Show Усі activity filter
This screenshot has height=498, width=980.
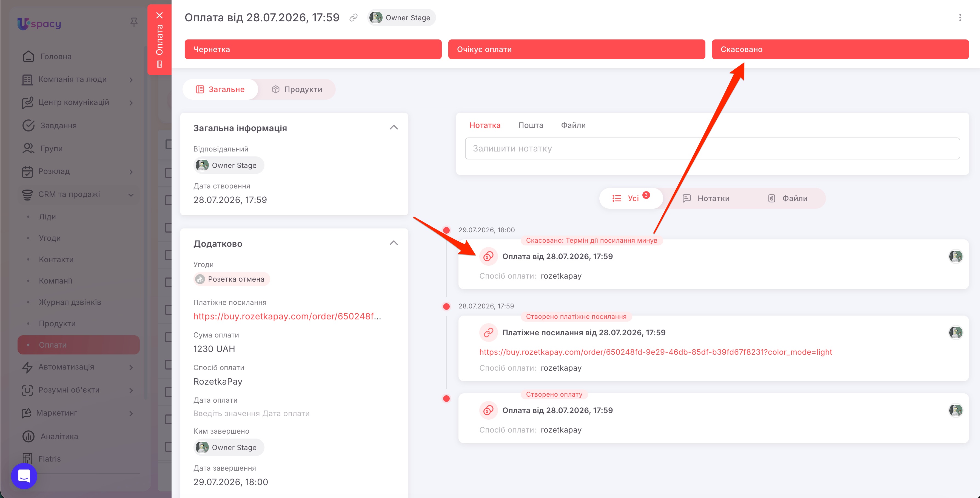point(631,198)
